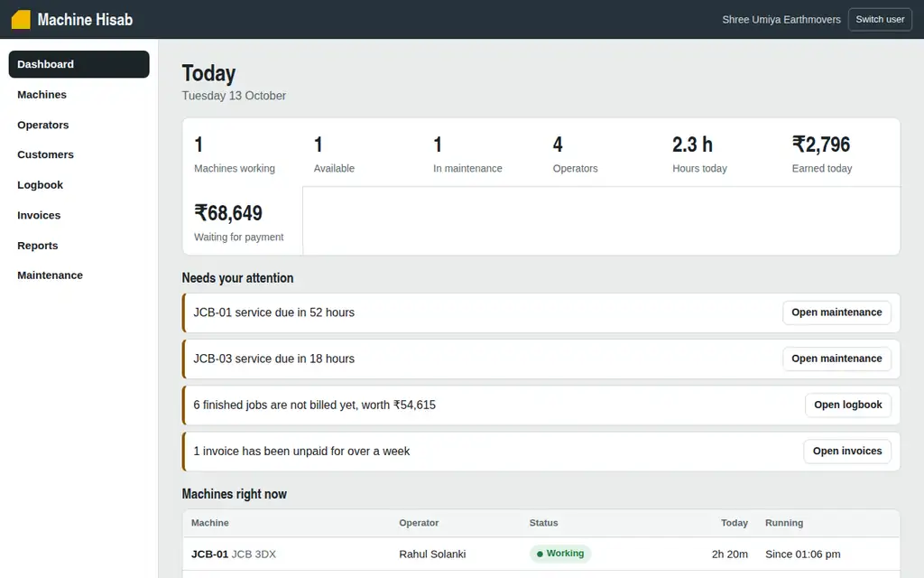The image size is (924, 578).
Task: Click the Machine Hisab title text
Action: [x=86, y=20]
